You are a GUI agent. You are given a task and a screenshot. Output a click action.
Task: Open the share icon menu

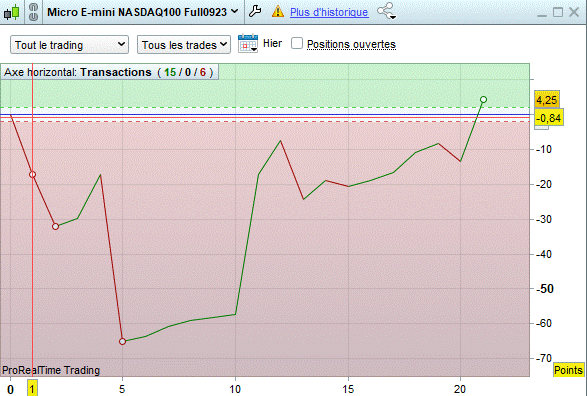[x=386, y=11]
